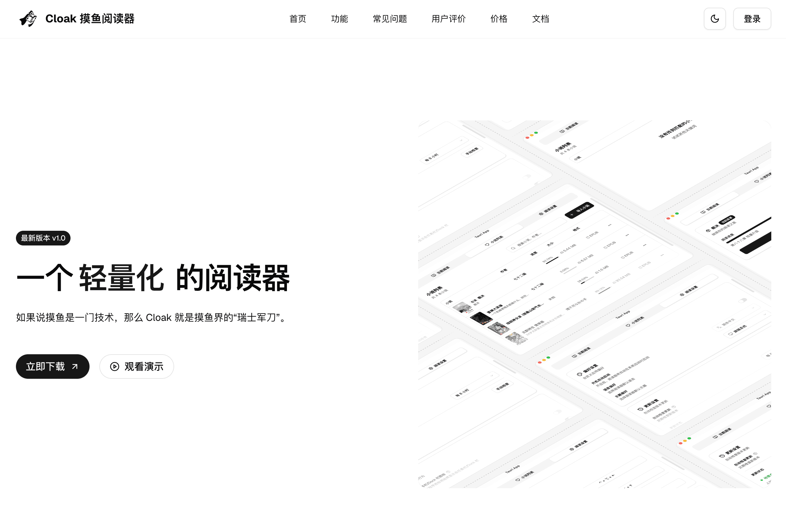Screen dimensions: 786x532
Task: Click the 阅读设置 gear icon in the mockup
Action: pos(542,214)
